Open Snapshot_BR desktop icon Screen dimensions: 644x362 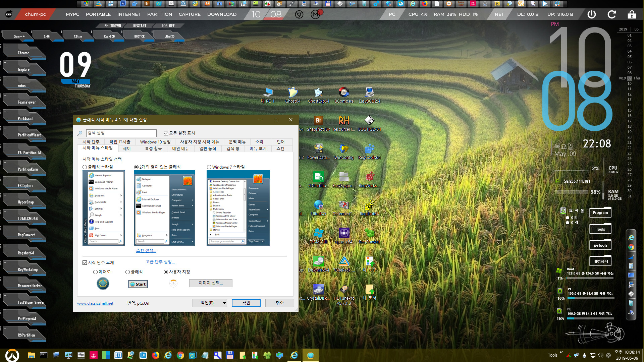[318, 123]
